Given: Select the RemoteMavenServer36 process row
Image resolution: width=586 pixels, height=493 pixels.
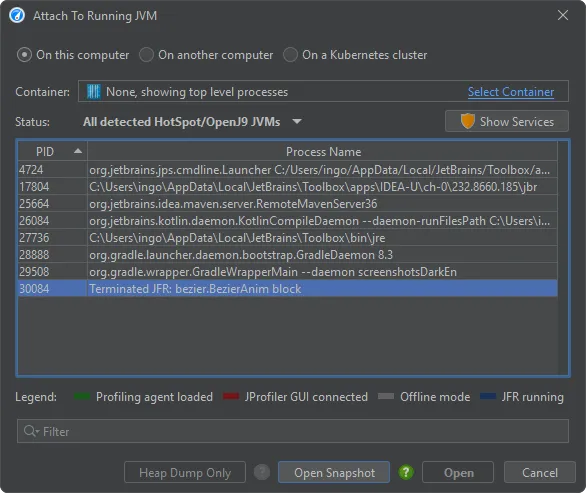Looking at the screenshot, I should click(288, 204).
